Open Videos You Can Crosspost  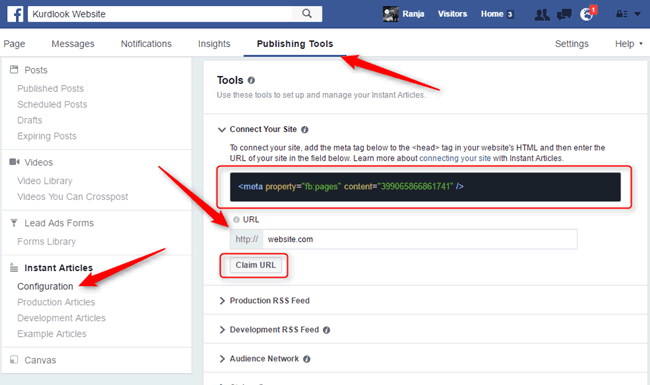(x=73, y=197)
